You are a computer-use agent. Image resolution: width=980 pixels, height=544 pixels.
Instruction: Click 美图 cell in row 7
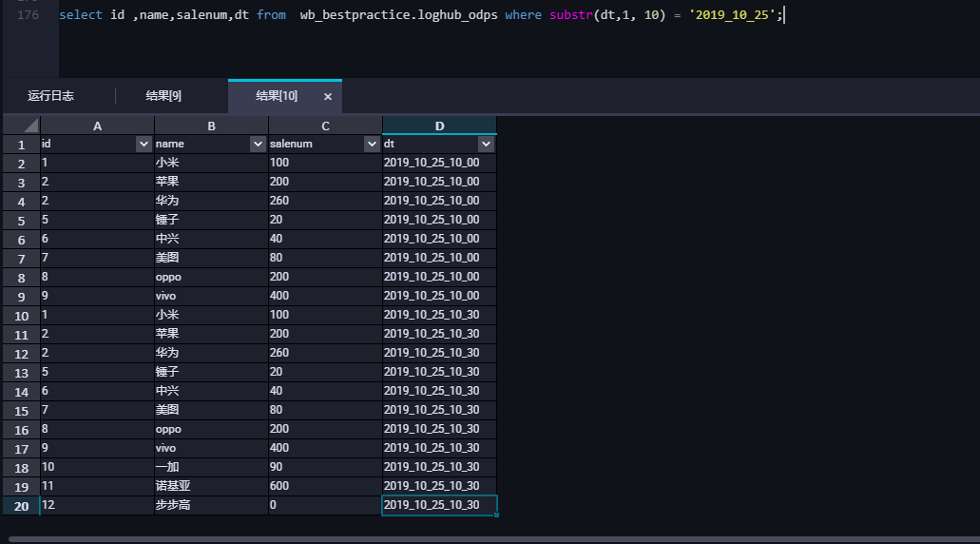point(211,258)
